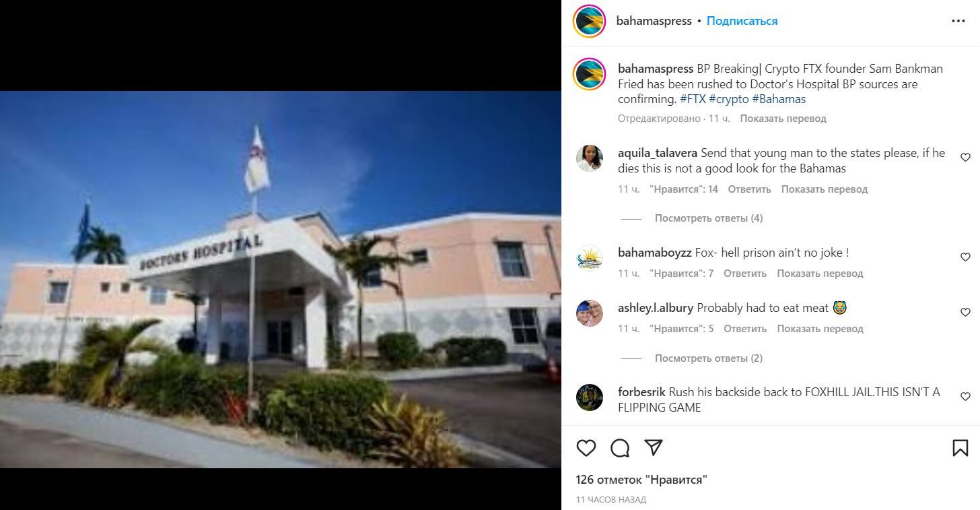Expand the 4 replies under aquila_talavera's comment
Viewport: 980px width, 510px height.
[709, 218]
